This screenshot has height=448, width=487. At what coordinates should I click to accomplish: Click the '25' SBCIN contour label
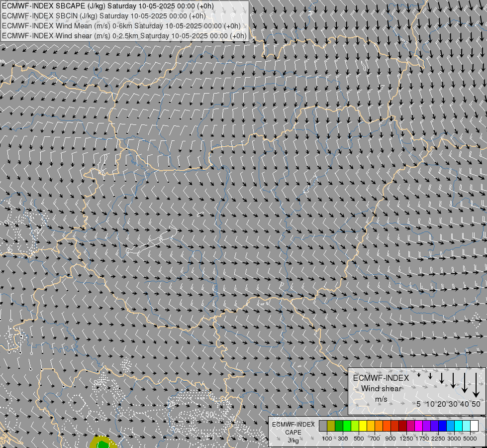[171, 404]
